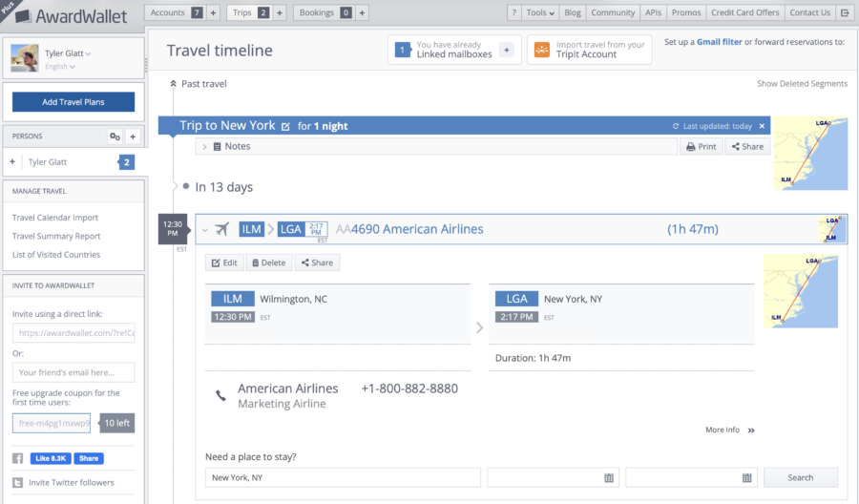
Task: Delete the flight segment
Action: [269, 262]
